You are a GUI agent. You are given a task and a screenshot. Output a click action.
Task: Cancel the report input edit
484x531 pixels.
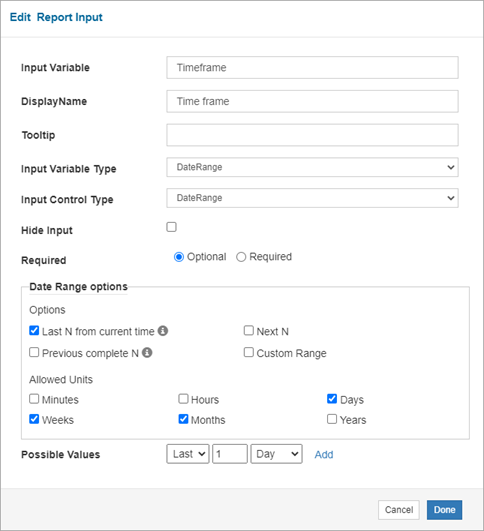(399, 510)
